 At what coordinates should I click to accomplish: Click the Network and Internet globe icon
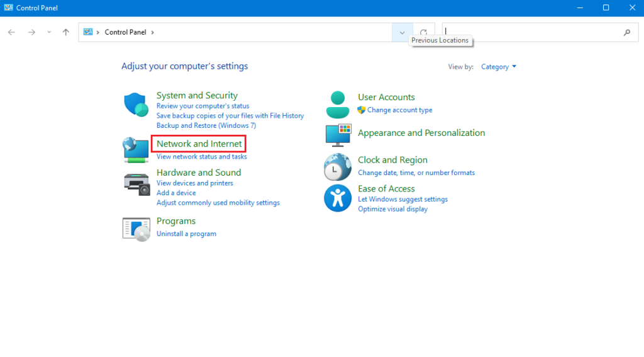click(x=135, y=150)
